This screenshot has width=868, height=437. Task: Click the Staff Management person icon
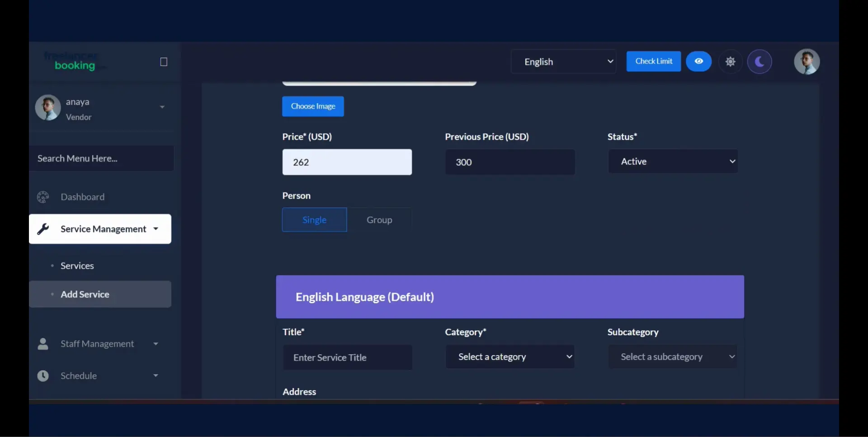click(43, 344)
